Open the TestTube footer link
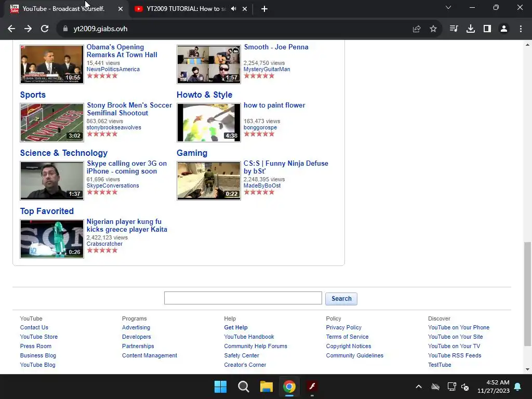This screenshot has height=399, width=532. click(x=440, y=365)
